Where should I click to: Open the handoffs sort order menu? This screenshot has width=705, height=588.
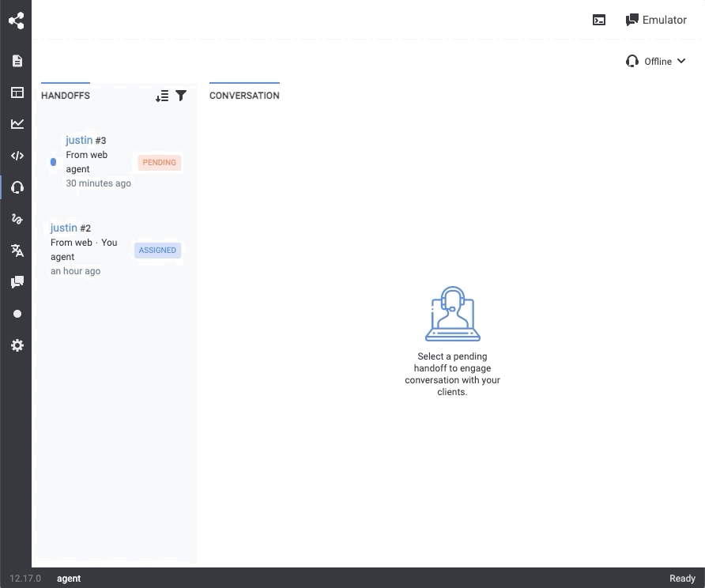162,96
